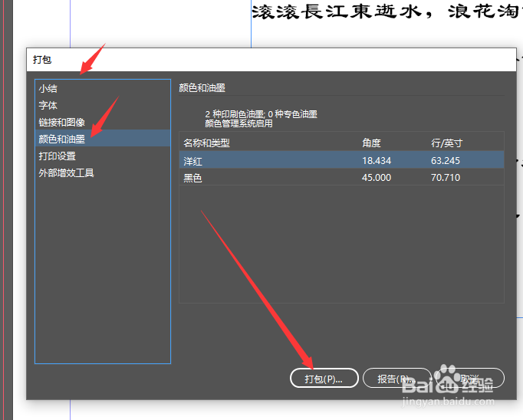523x420 pixels.
Task: Click the 打包 dialog title bar
Action: pyautogui.click(x=271, y=60)
